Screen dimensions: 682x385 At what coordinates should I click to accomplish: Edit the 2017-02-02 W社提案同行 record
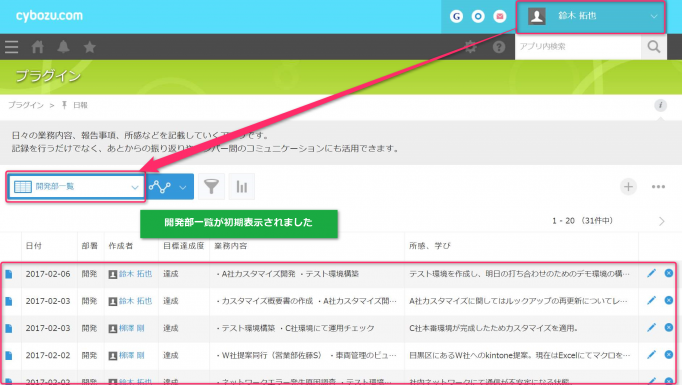(x=651, y=355)
